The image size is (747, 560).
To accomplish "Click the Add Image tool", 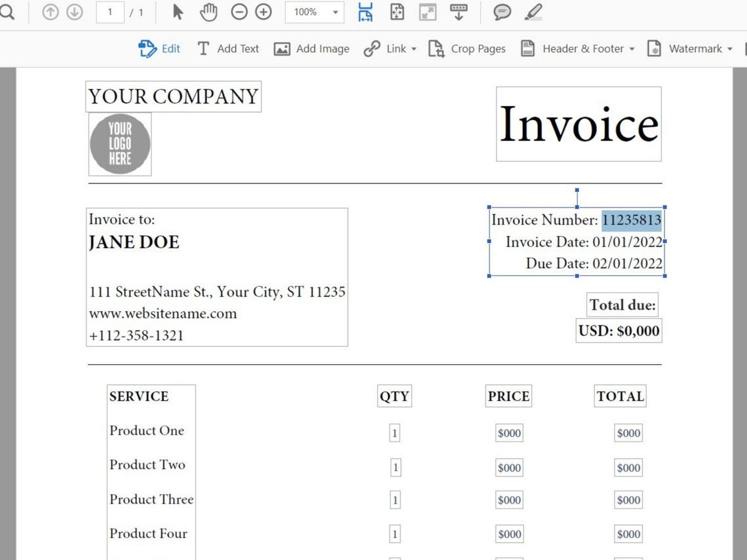I will (311, 48).
